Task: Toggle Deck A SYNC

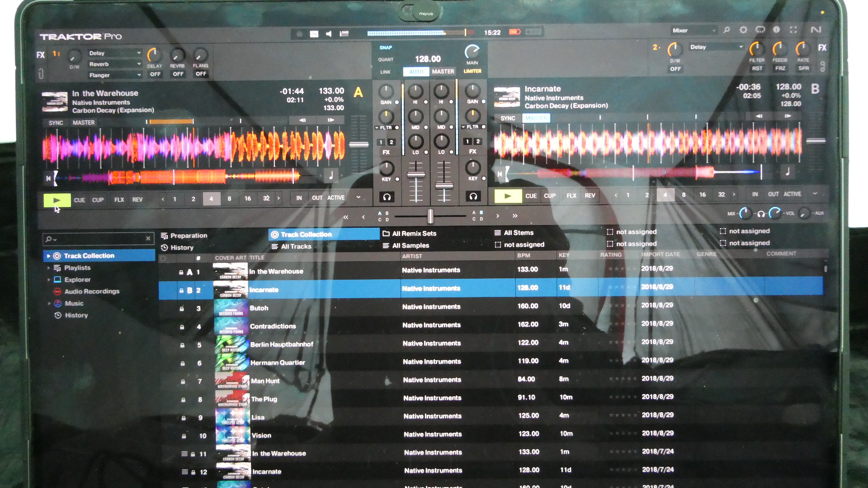Action: point(56,123)
